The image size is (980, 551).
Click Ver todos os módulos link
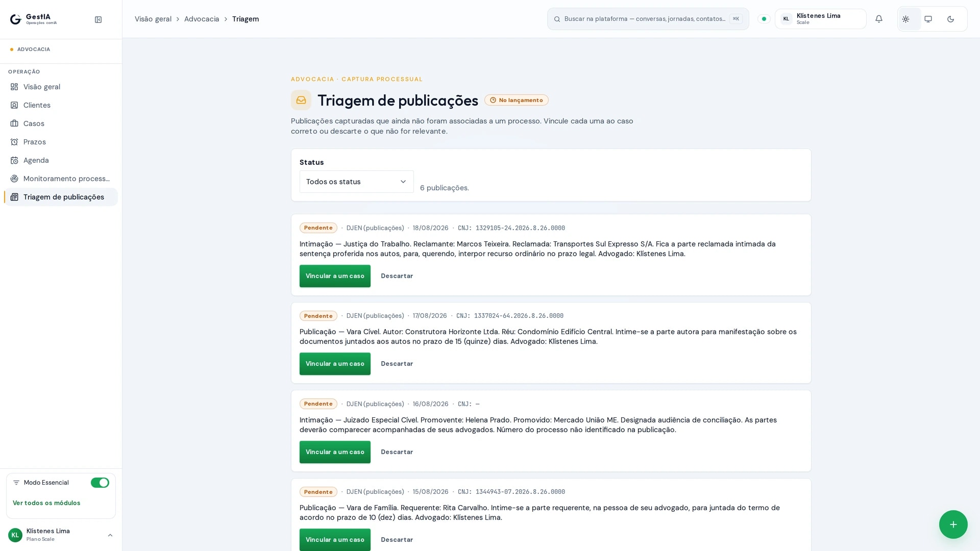(x=46, y=503)
